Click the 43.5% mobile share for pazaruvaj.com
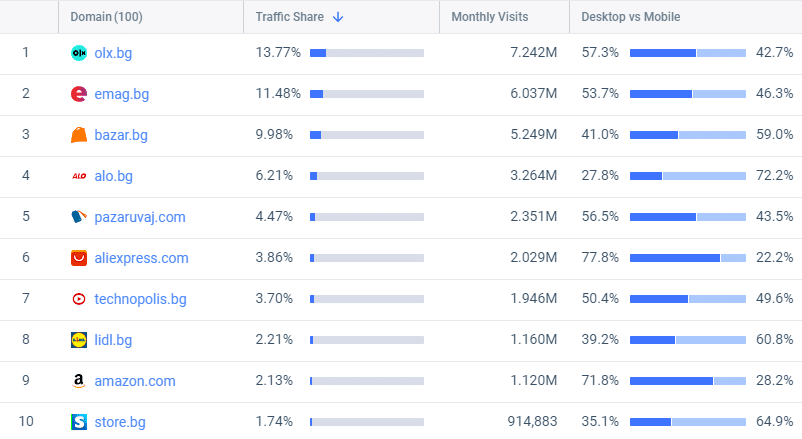This screenshot has width=802, height=439. point(774,216)
